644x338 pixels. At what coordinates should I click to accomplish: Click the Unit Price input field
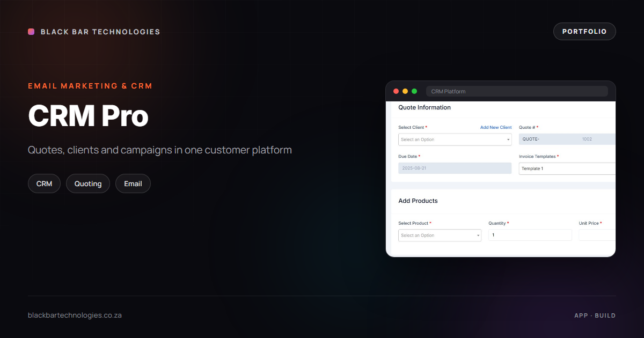tap(597, 236)
